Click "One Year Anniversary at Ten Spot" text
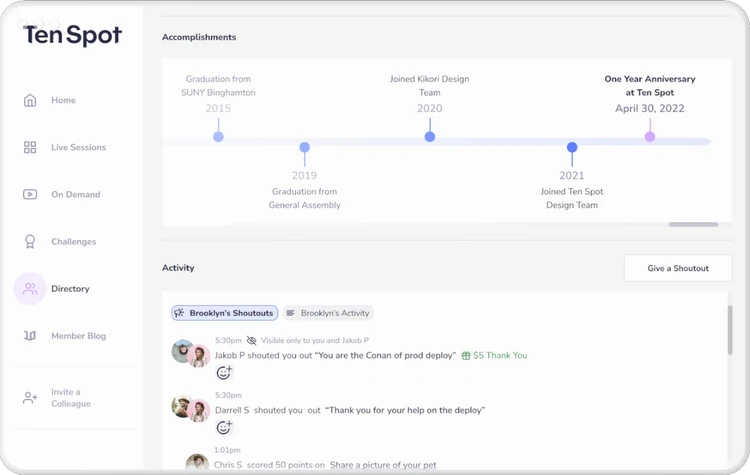 click(x=650, y=86)
